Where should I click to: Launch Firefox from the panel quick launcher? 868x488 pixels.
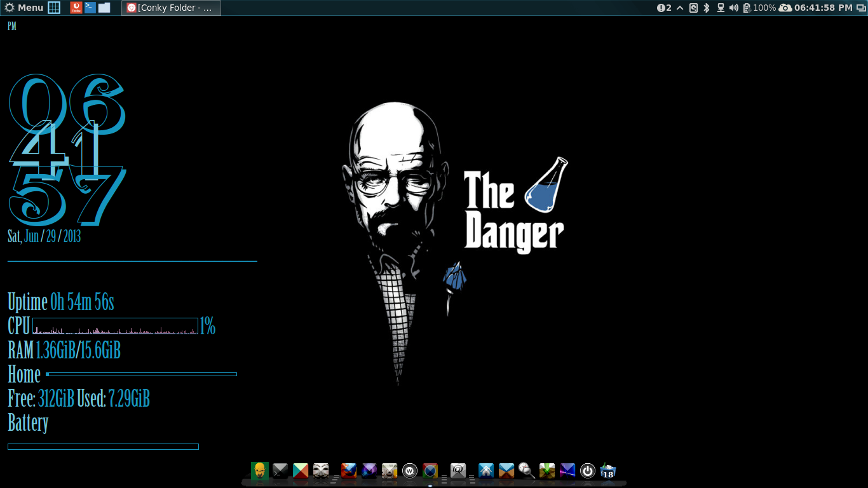pos(76,8)
